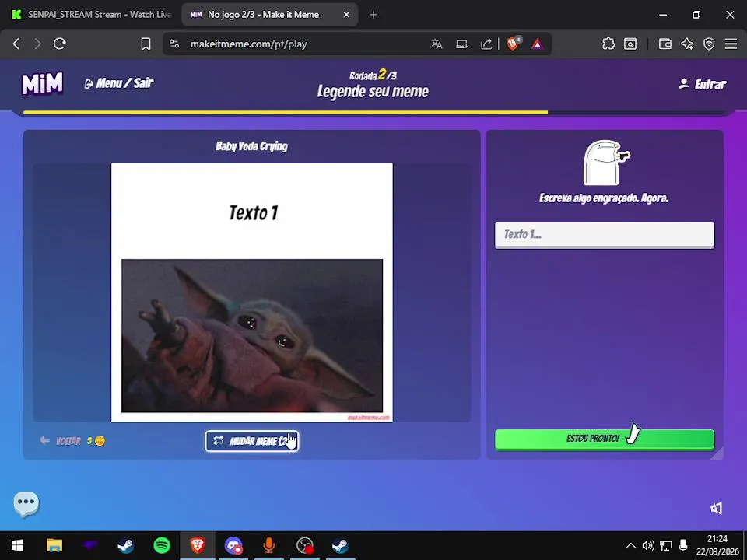This screenshot has height=560, width=747.
Task: Click the install app icon
Action: (x=461, y=44)
